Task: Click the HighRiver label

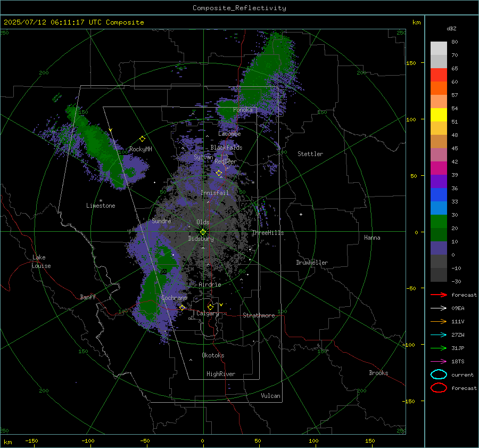Action: click(221, 374)
